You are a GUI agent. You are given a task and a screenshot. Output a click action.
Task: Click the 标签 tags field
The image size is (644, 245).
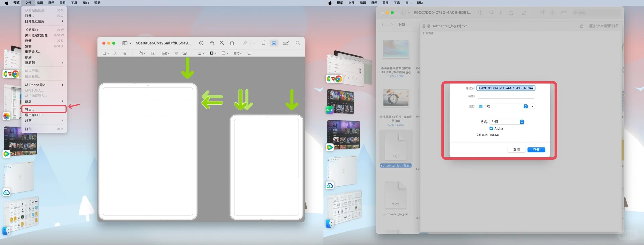pyautogui.click(x=505, y=96)
